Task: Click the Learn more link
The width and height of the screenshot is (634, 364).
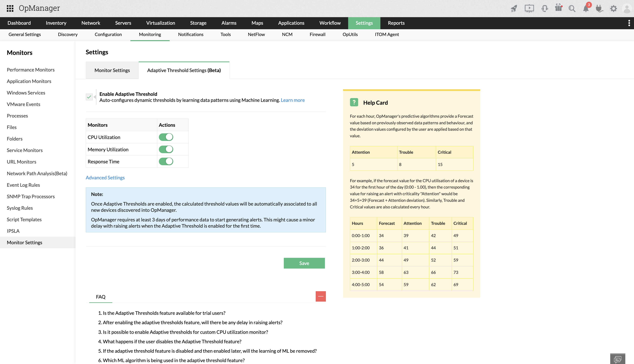Action: pyautogui.click(x=293, y=100)
